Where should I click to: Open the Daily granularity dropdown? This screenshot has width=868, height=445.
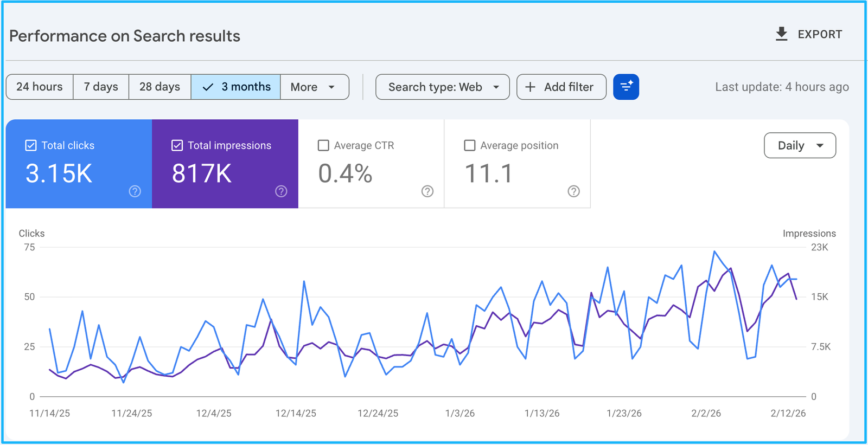point(800,145)
